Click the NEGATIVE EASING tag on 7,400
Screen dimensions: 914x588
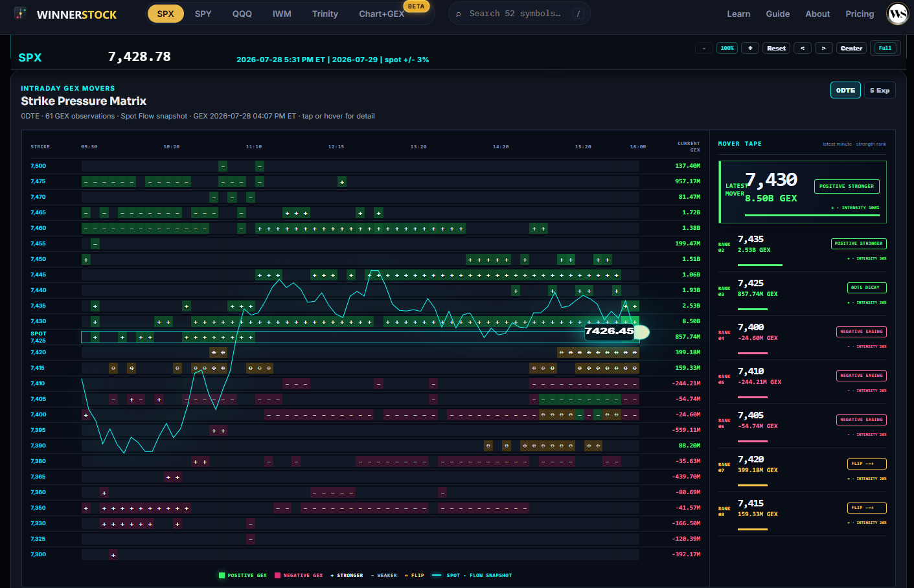pos(862,332)
